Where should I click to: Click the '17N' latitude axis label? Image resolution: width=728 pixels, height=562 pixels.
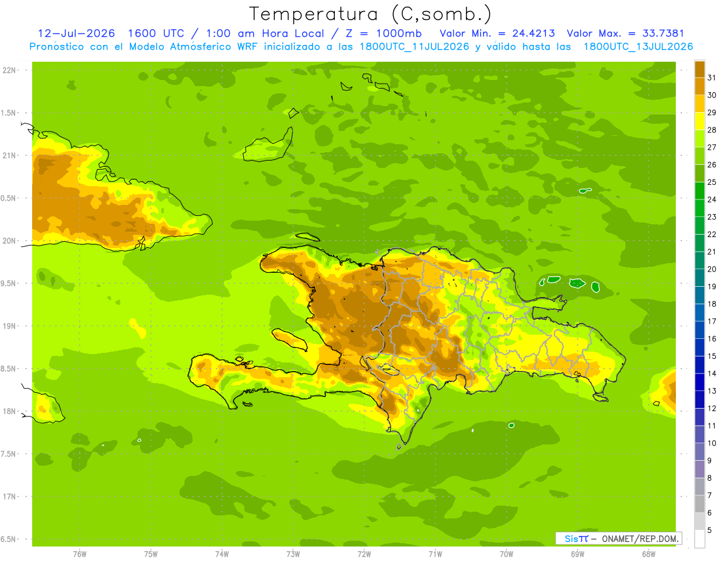(10, 497)
